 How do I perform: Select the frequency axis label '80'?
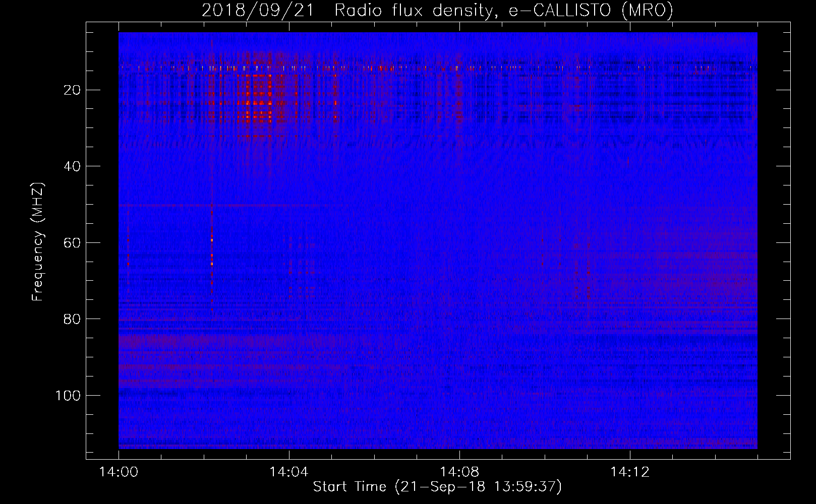point(73,319)
